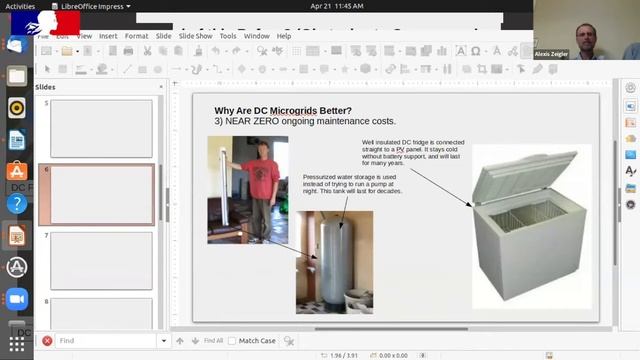This screenshot has height=360, width=640.
Task: Select the Curves and Polygons tool
Action: tap(196, 69)
